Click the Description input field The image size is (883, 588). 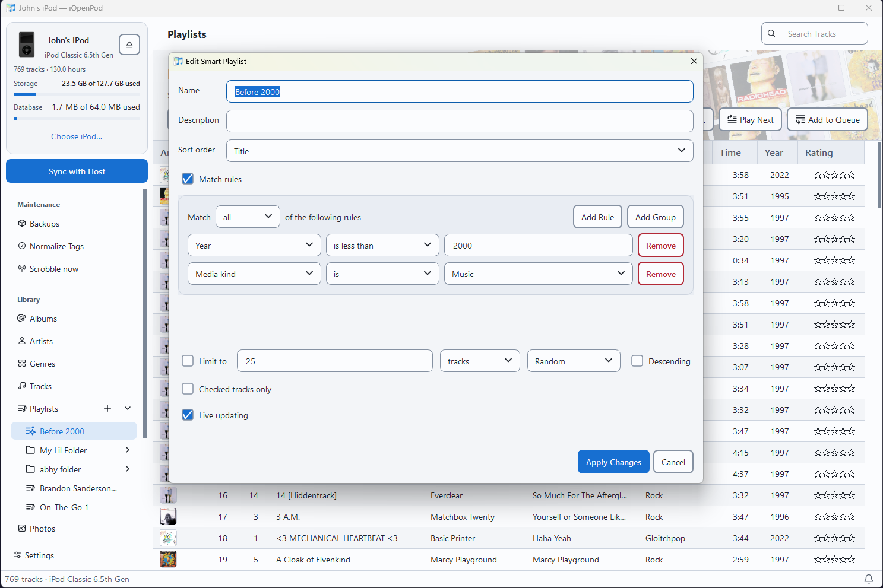(460, 121)
